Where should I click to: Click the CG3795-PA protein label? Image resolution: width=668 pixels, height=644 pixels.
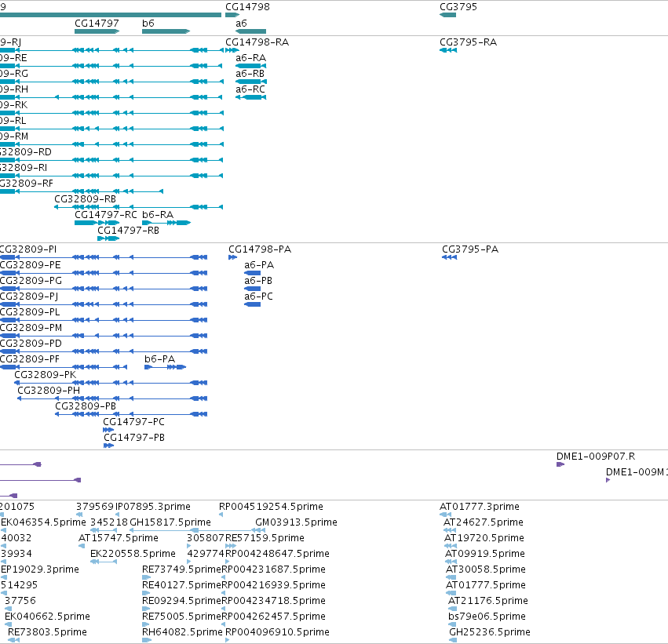470,249
